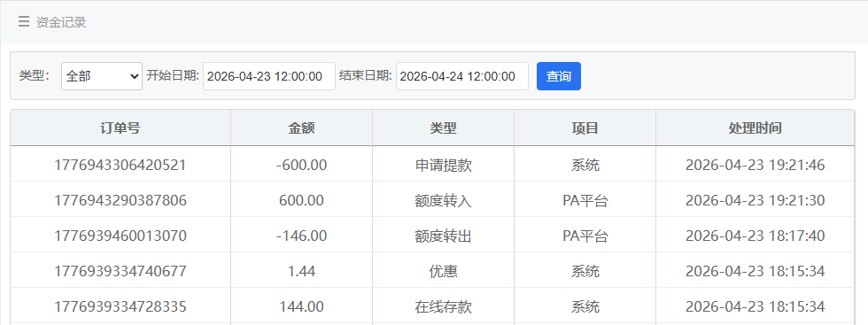Click the amount 144.00
Image resolution: width=868 pixels, height=325 pixels.
pyautogui.click(x=301, y=306)
